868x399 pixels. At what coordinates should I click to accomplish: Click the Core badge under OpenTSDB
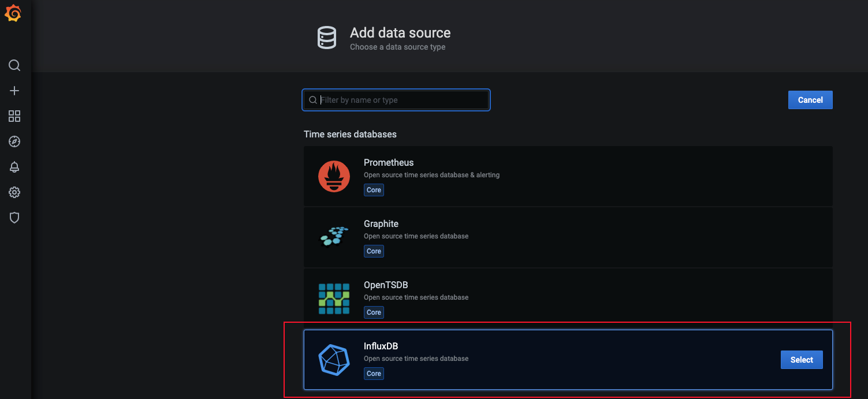(374, 312)
